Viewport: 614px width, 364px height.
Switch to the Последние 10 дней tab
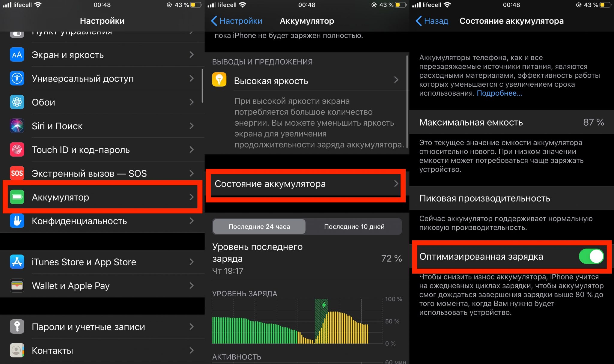(354, 226)
